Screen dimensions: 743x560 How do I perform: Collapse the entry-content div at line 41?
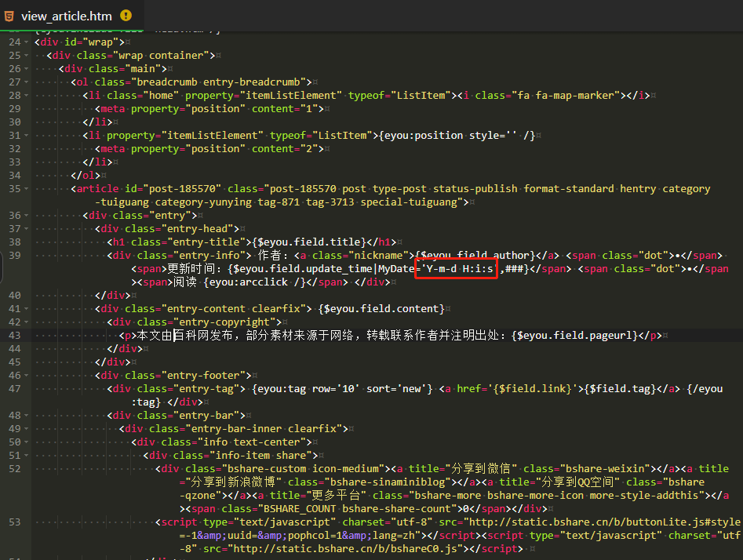(x=27, y=308)
